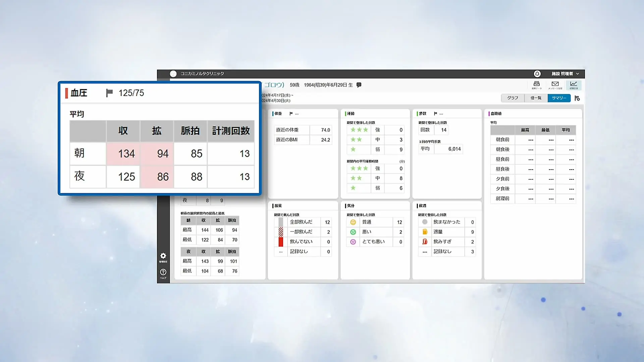Click the clinic logo circle in header
This screenshot has height=362, width=644.
pos(173,74)
